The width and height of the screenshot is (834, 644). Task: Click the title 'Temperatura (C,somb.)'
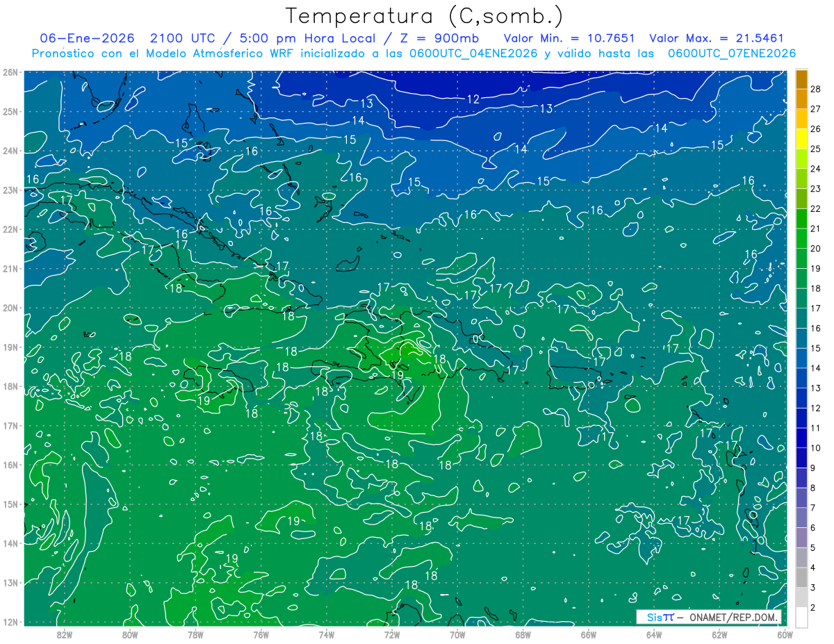424,16
